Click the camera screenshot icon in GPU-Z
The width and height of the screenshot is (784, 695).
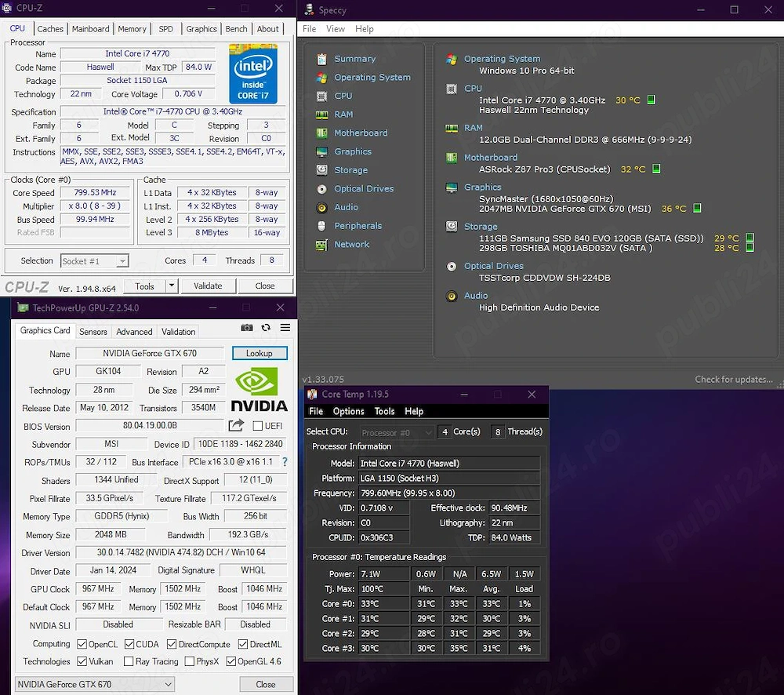246,328
